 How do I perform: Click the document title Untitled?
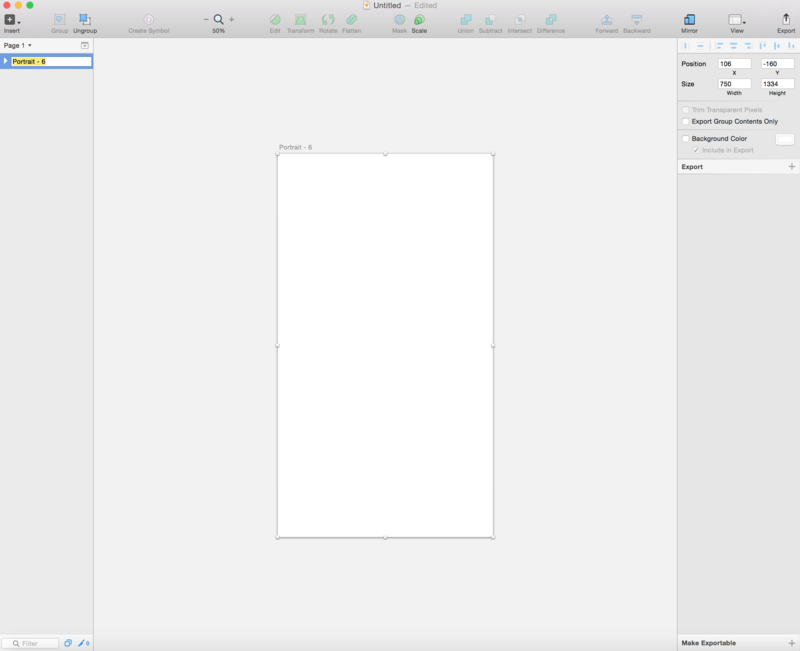[387, 5]
